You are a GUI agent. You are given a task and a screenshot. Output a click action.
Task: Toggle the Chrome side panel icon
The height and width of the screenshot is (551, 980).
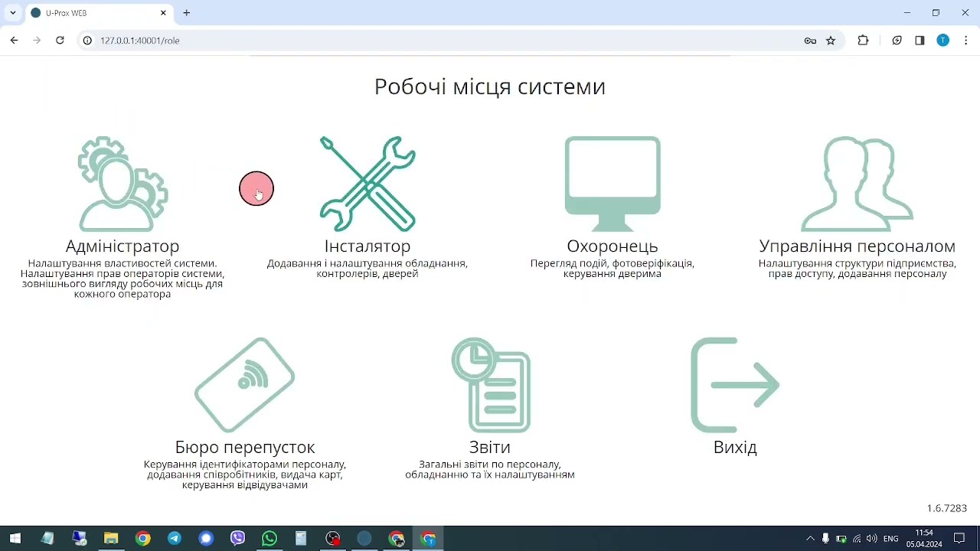(920, 41)
